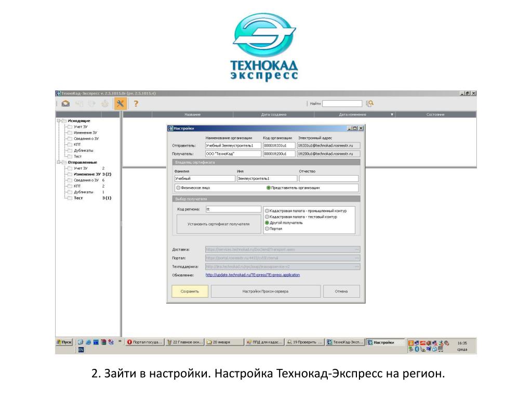Click the Имя field containing Землеустроитель1
532x399 pixels.
point(267,179)
